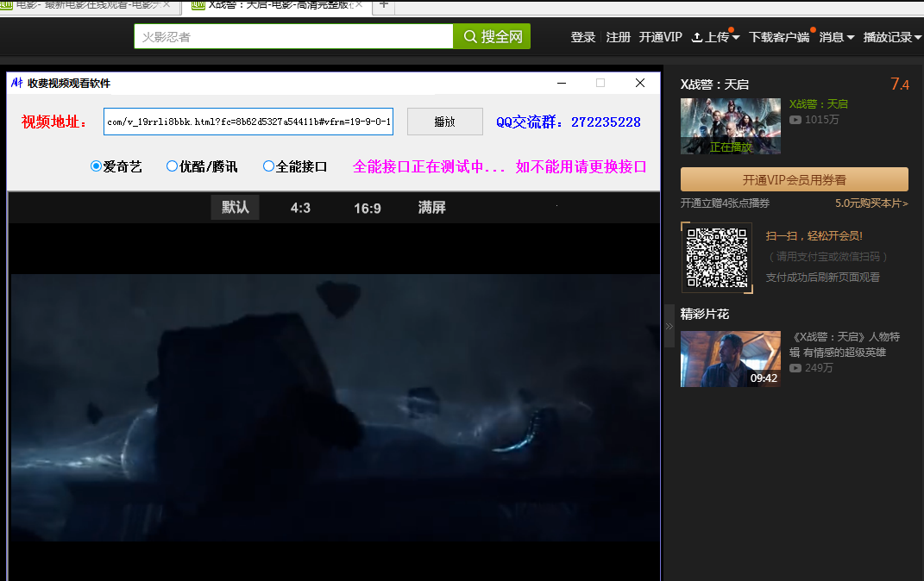The height and width of the screenshot is (581, 924).
Task: Set aspect ratio to 16:9
Action: click(x=368, y=208)
